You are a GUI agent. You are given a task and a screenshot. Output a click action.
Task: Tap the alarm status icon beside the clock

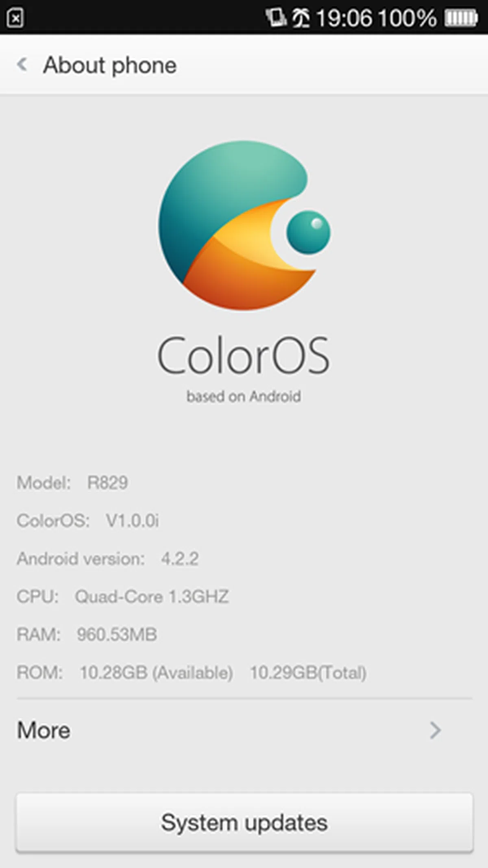click(x=301, y=18)
